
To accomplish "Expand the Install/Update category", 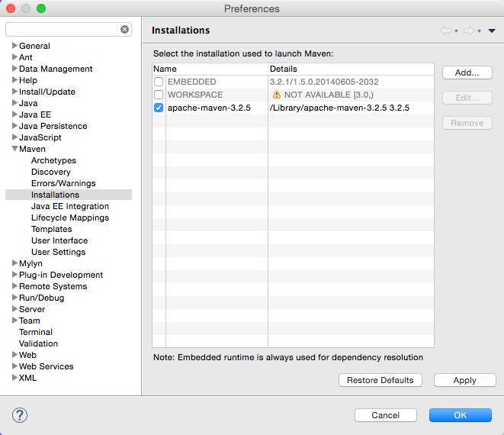I will click(14, 92).
